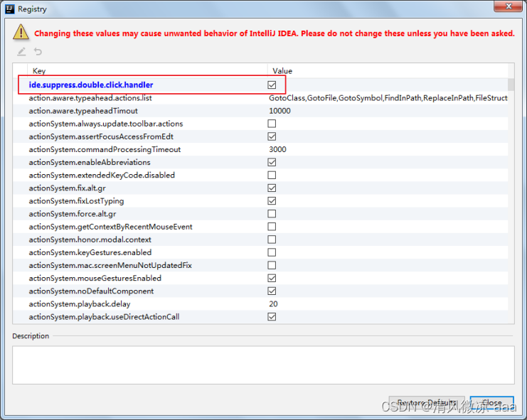This screenshot has height=420, width=527.
Task: Click the Restore Defaults button
Action: [427, 402]
